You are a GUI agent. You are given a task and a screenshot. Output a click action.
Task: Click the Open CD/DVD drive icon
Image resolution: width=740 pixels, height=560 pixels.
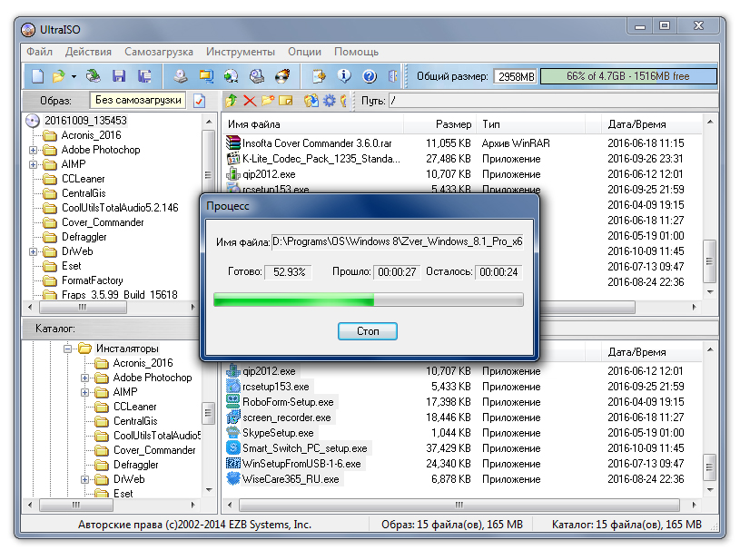click(93, 76)
